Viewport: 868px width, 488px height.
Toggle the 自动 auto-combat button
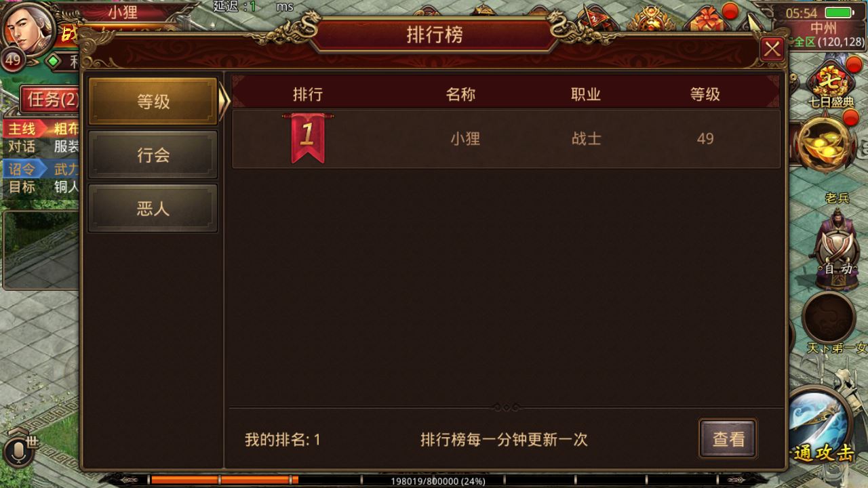pyautogui.click(x=838, y=268)
